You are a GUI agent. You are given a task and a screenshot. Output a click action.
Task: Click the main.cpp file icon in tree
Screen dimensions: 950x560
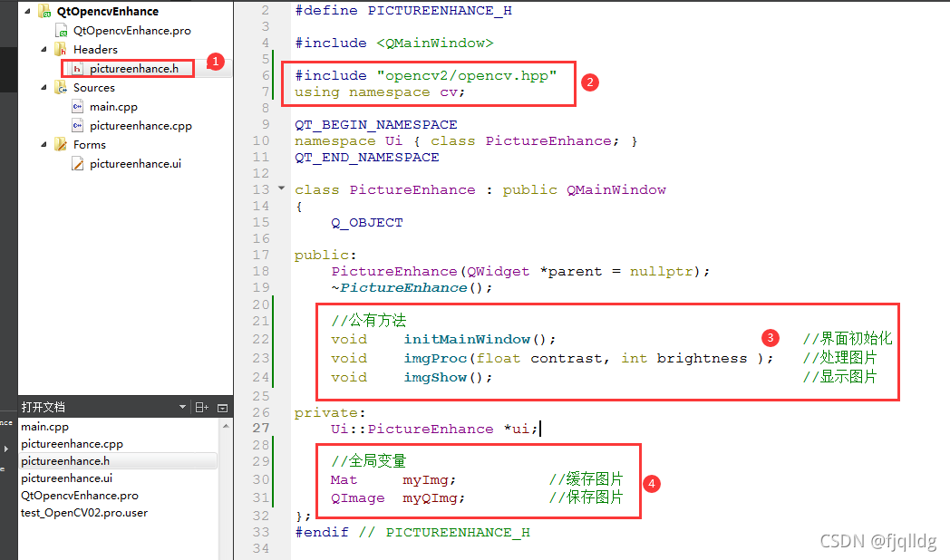(x=77, y=107)
